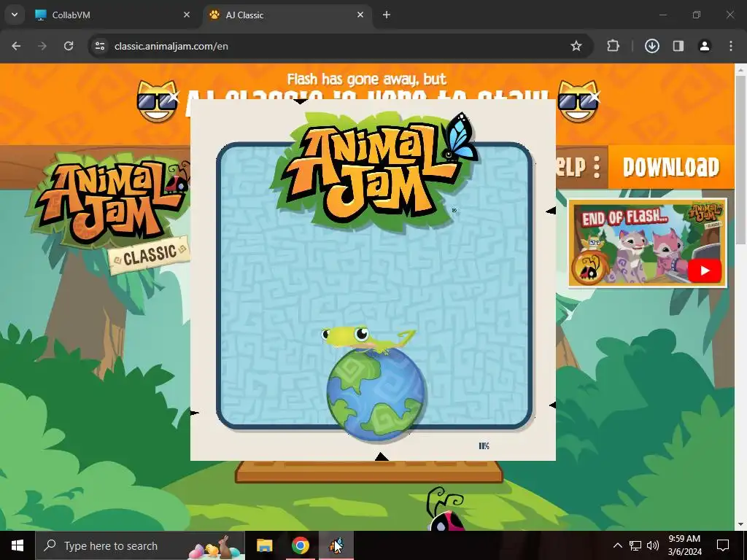747x560 pixels.
Task: Open Chrome three-dot menu
Action: (731, 46)
